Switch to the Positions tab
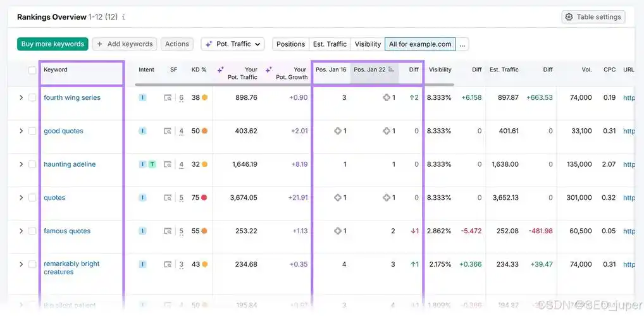 [x=290, y=44]
